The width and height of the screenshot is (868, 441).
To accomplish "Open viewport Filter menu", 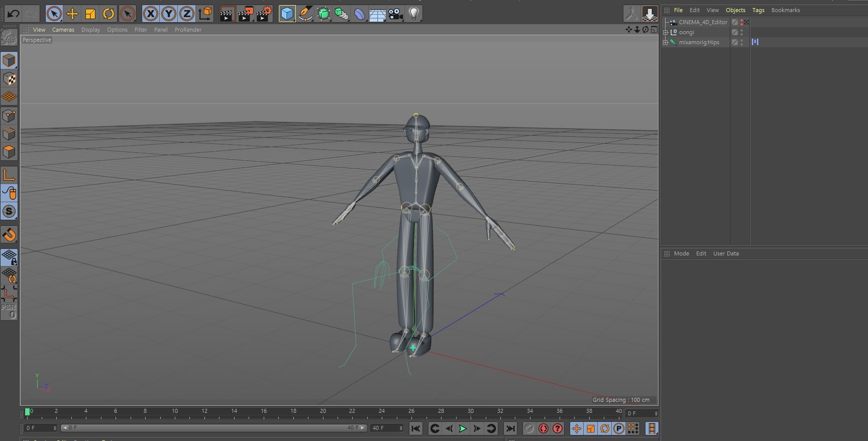I will [x=141, y=30].
